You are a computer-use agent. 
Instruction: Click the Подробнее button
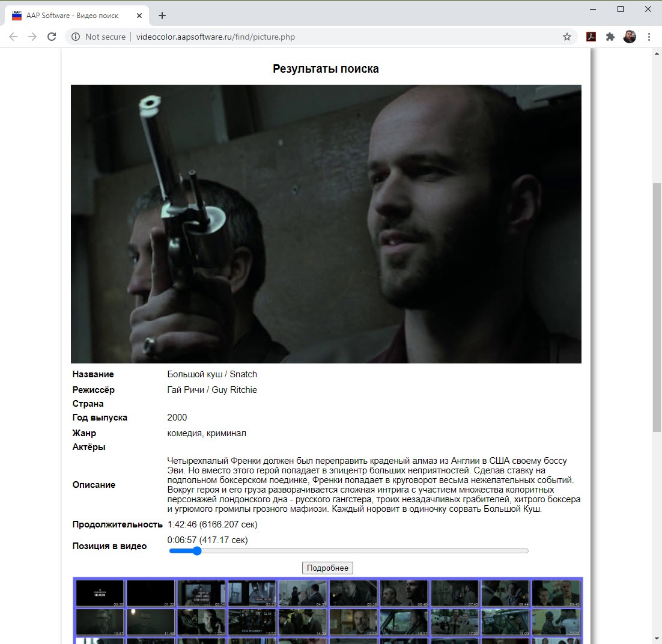tap(327, 568)
